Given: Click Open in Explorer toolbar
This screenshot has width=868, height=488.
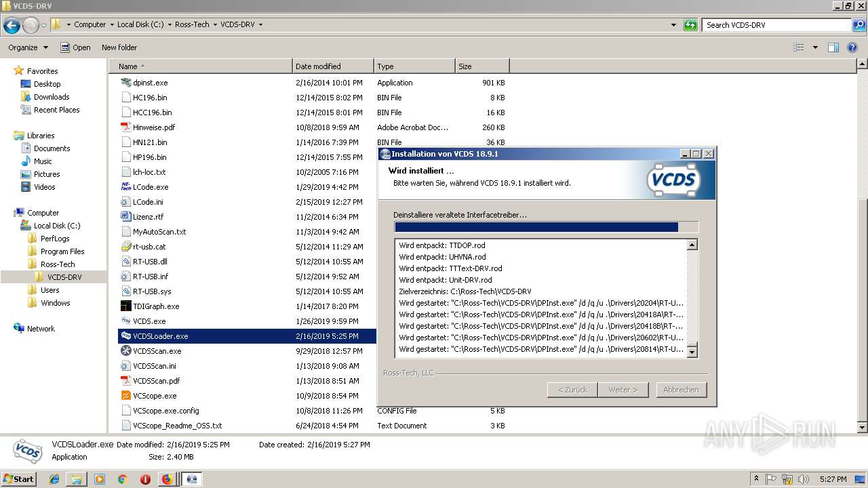Looking at the screenshot, I should pyautogui.click(x=75, y=47).
